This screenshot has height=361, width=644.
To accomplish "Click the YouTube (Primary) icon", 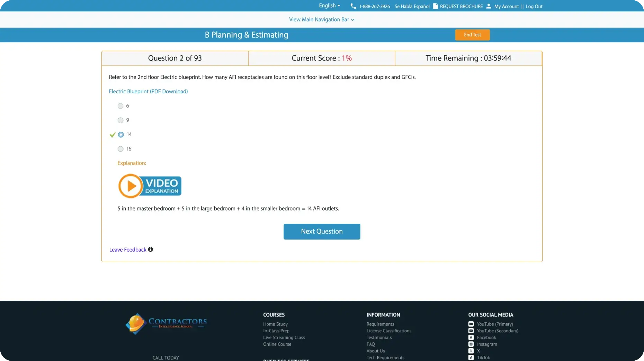I will (x=471, y=324).
